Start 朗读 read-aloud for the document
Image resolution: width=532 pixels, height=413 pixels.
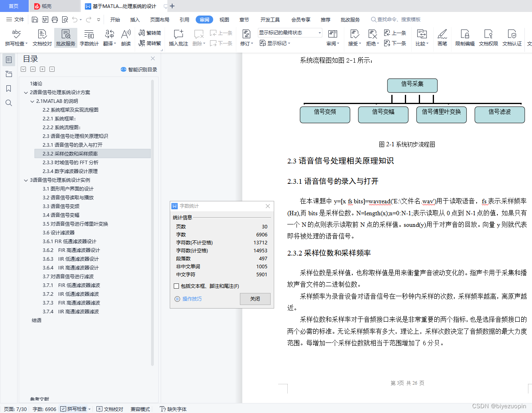126,38
